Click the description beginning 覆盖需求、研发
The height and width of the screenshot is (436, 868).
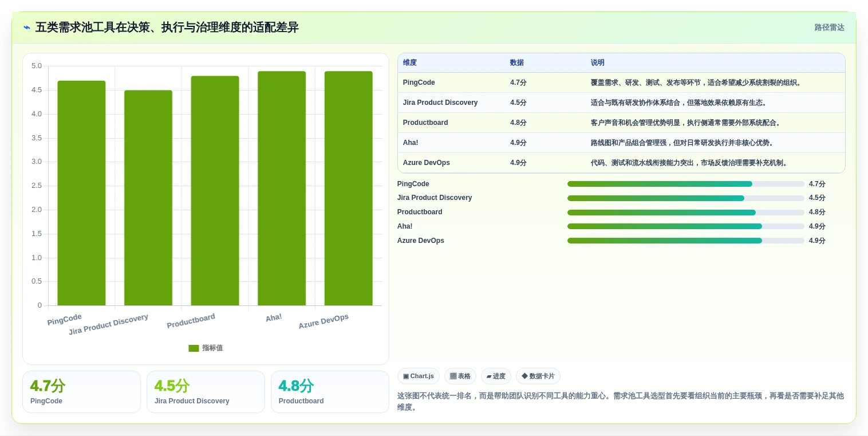(697, 83)
